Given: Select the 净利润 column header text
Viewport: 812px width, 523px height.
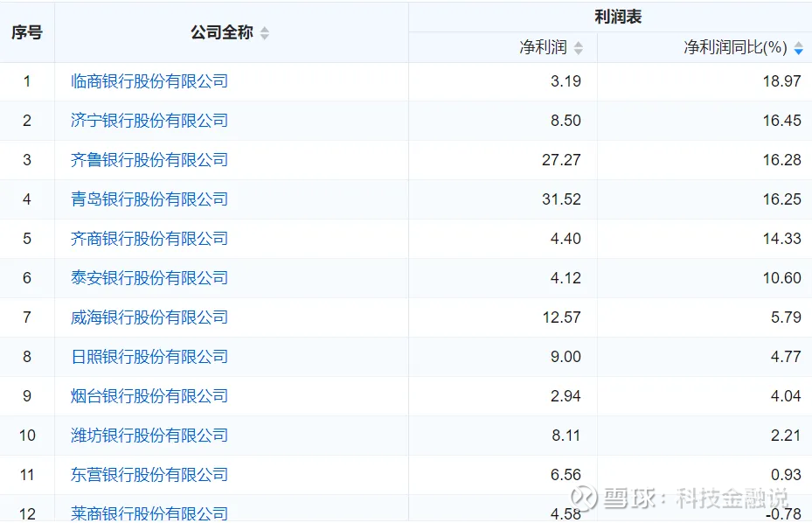Looking at the screenshot, I should click(x=544, y=47).
